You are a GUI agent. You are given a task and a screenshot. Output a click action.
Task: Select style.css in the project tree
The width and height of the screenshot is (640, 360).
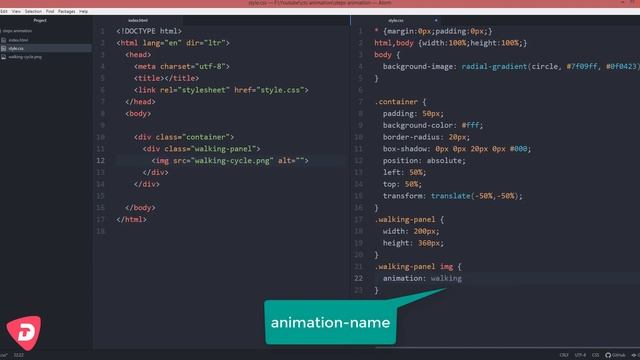point(16,49)
